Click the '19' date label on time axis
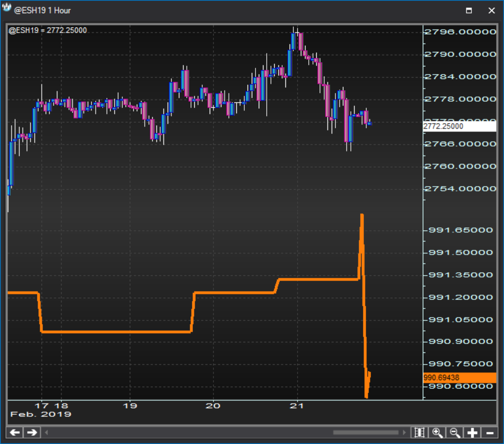504x444 pixels. coord(130,406)
